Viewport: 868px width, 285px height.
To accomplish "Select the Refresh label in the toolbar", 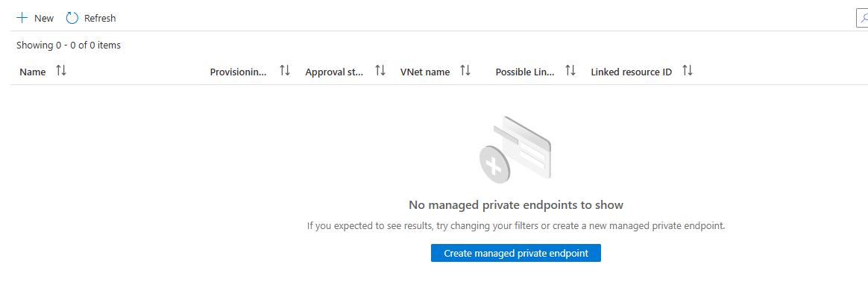I will (x=100, y=18).
